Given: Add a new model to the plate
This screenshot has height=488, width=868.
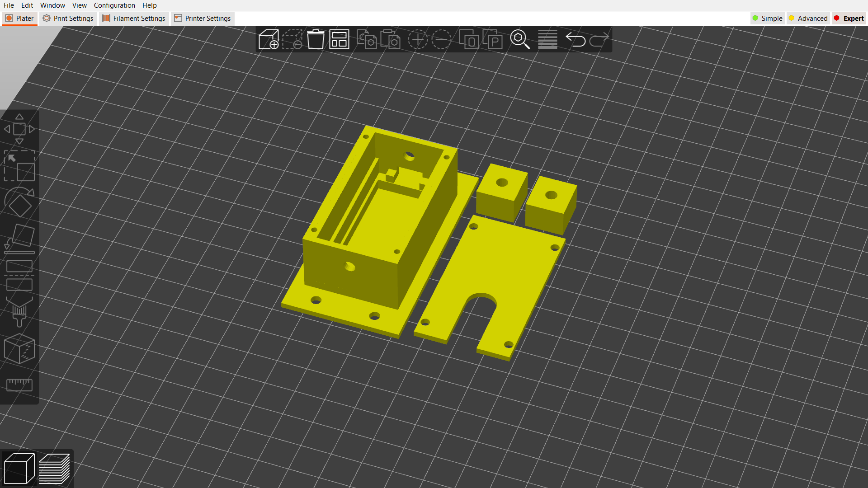Looking at the screenshot, I should 269,40.
